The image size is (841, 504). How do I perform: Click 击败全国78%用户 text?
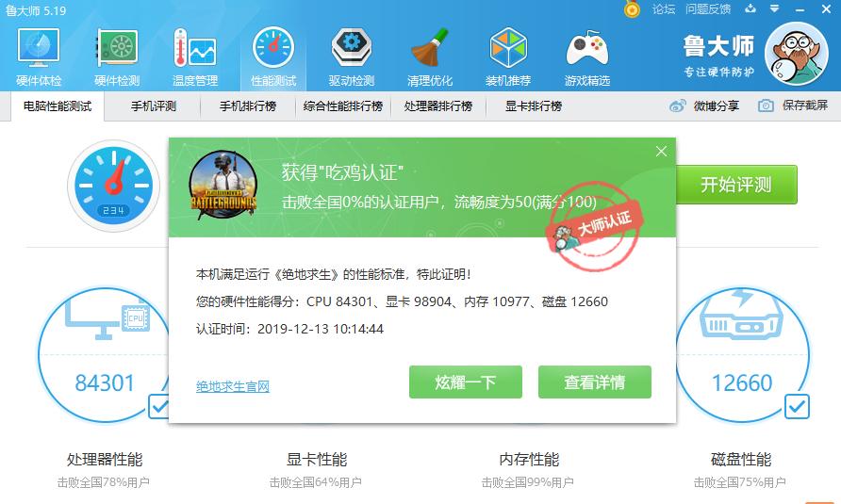104,482
